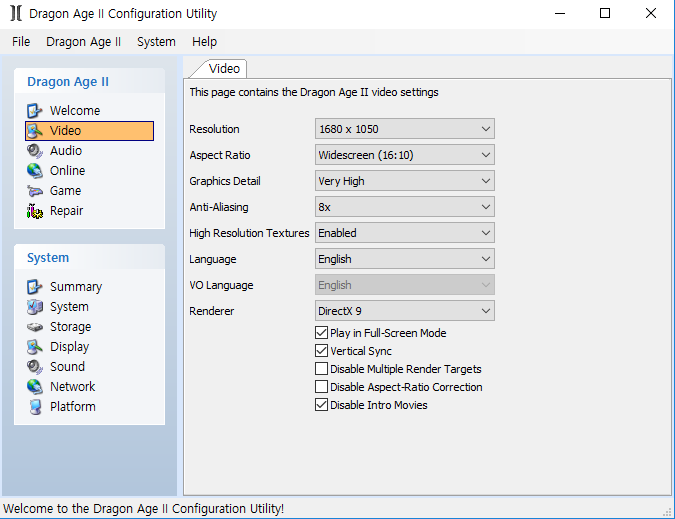The width and height of the screenshot is (675, 519).
Task: Open the Network information page
Action: [x=73, y=387]
